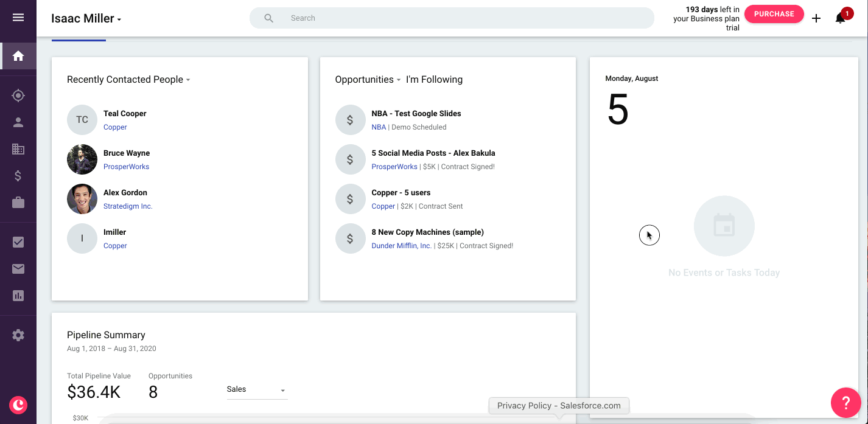Open Imiller contact
This screenshot has width=868, height=424.
tap(115, 232)
